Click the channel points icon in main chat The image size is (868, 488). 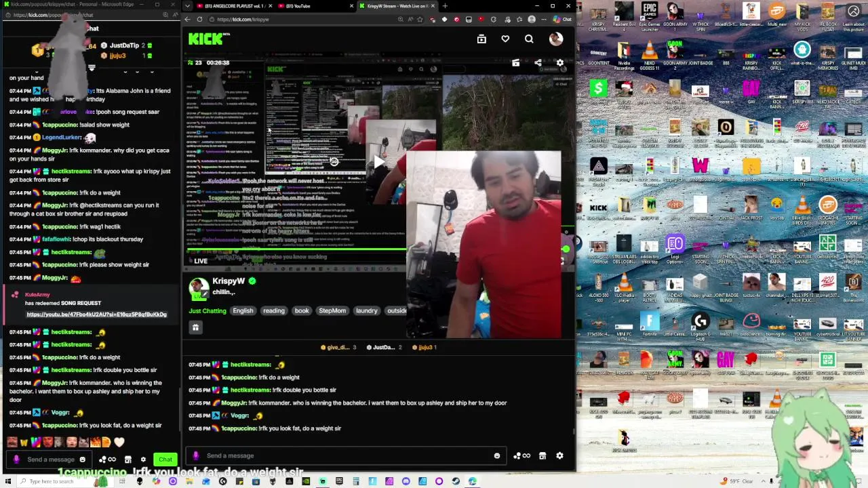(521, 455)
